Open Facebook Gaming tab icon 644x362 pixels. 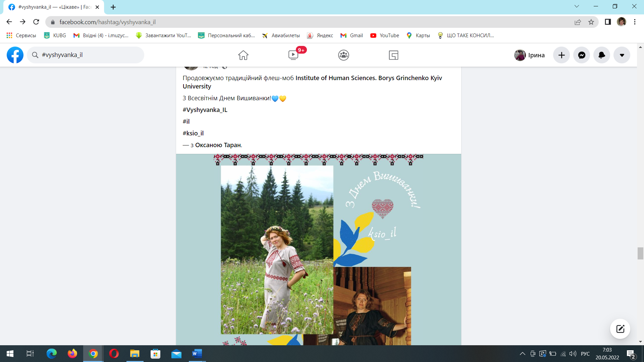coord(393,55)
